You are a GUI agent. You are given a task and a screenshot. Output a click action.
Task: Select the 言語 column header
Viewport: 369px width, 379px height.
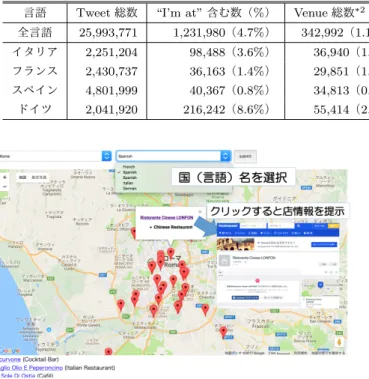[x=35, y=13]
